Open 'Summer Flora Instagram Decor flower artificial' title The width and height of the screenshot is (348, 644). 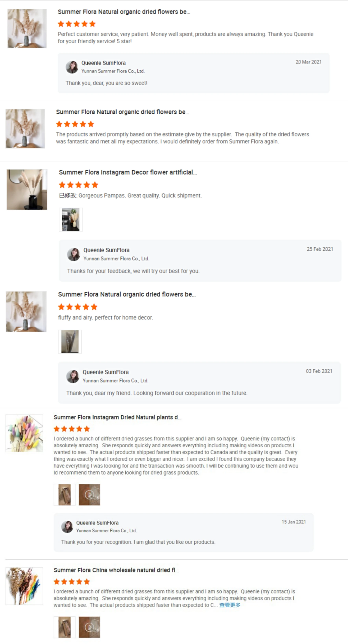pyautogui.click(x=128, y=172)
